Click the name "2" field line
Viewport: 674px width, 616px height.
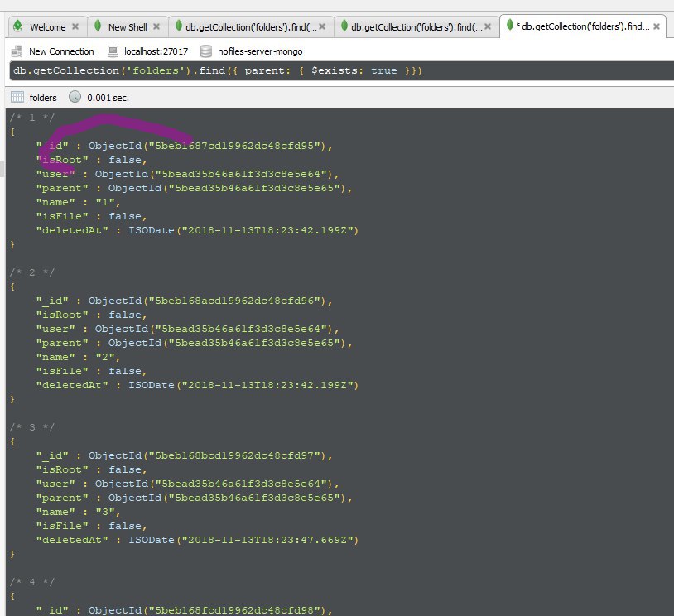tap(78, 357)
